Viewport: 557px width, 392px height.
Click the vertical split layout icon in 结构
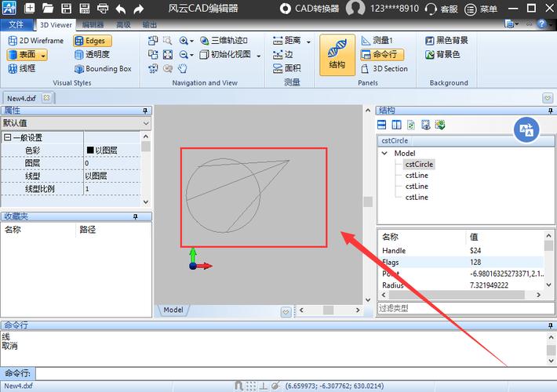396,125
